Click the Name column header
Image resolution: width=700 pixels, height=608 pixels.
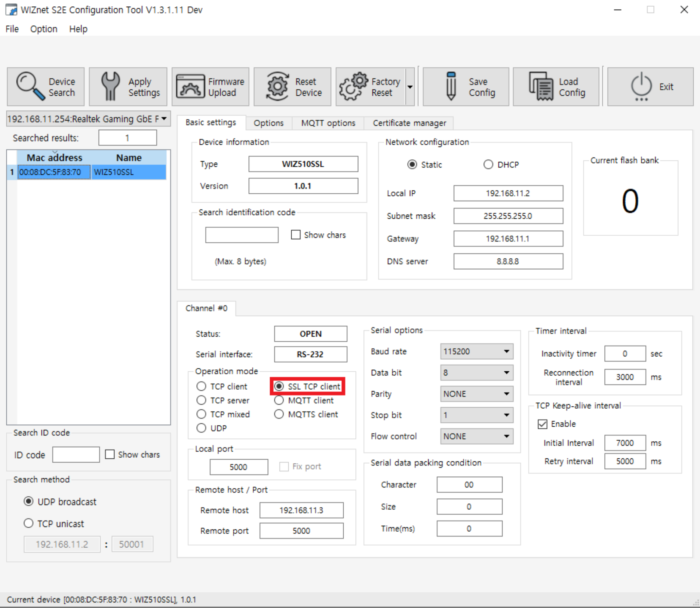129,157
